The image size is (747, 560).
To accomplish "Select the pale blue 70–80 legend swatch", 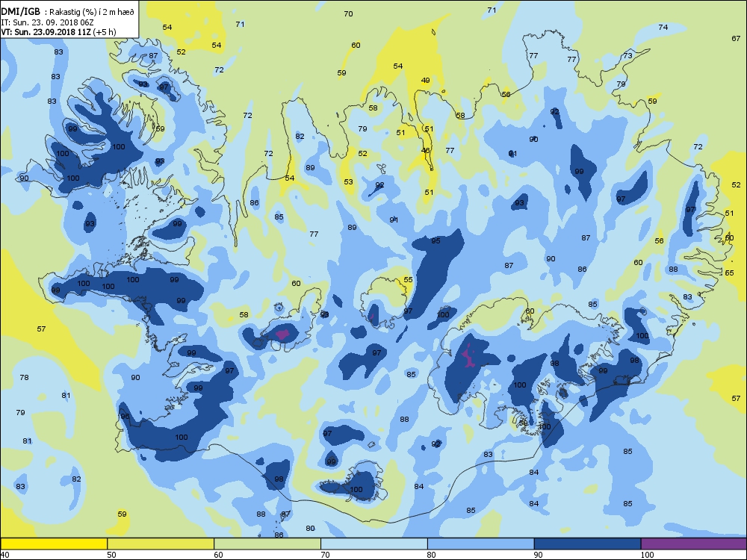I will click(374, 544).
